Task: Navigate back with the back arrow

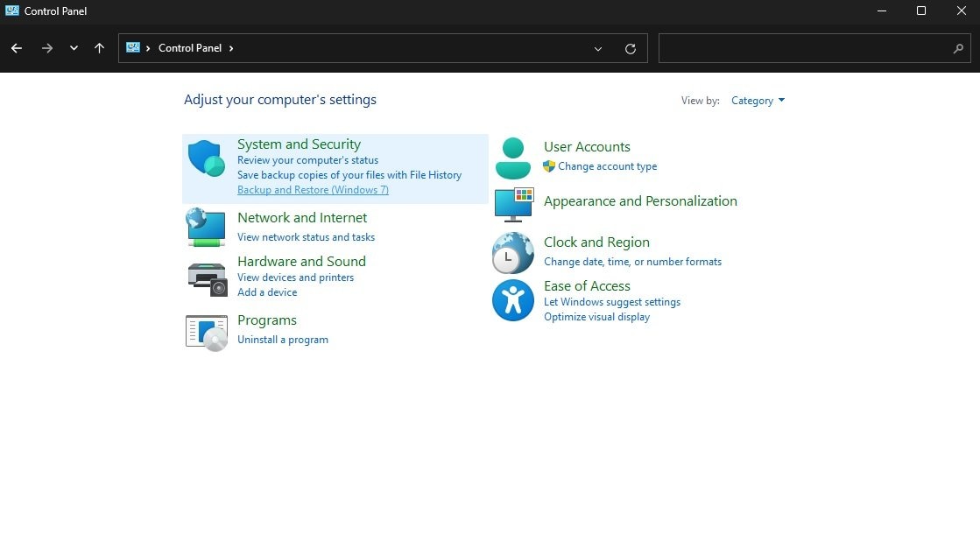Action: pyautogui.click(x=17, y=49)
